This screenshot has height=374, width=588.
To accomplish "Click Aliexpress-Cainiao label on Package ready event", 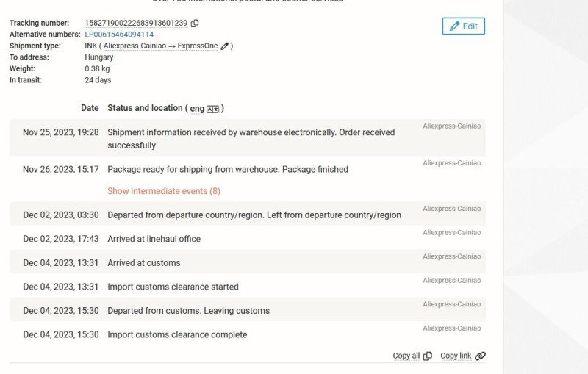I will coord(452,162).
